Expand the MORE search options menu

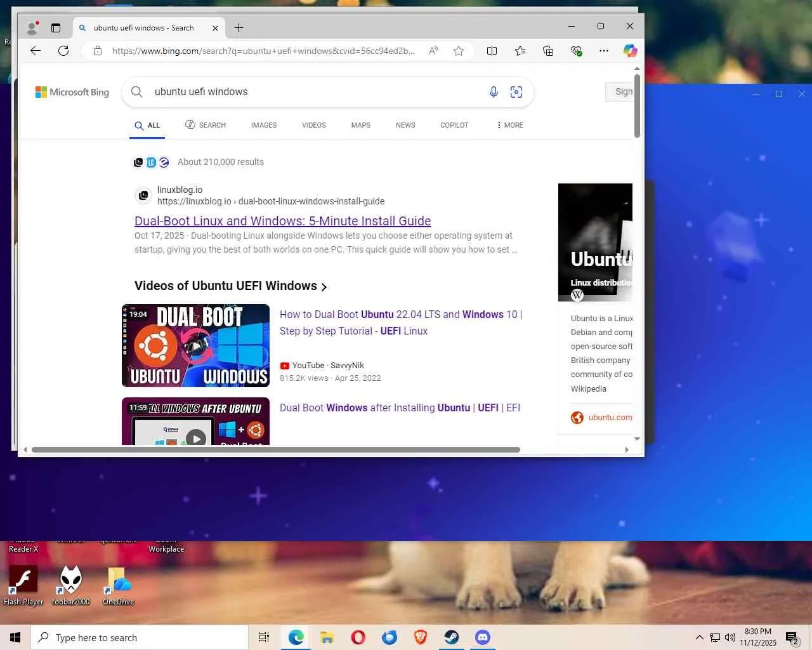[510, 125]
